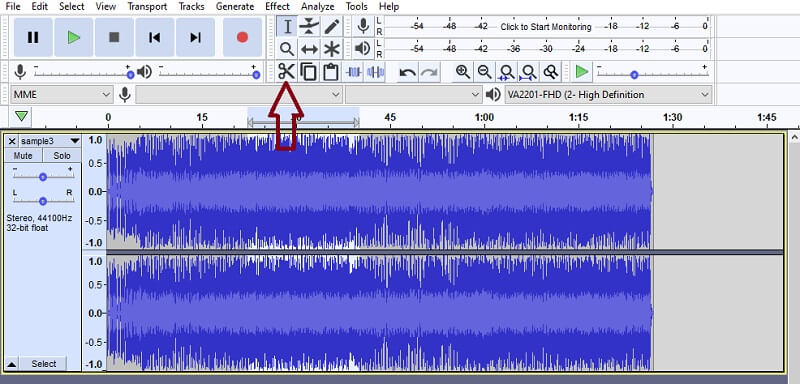Start recording with the red Record button

(x=242, y=37)
